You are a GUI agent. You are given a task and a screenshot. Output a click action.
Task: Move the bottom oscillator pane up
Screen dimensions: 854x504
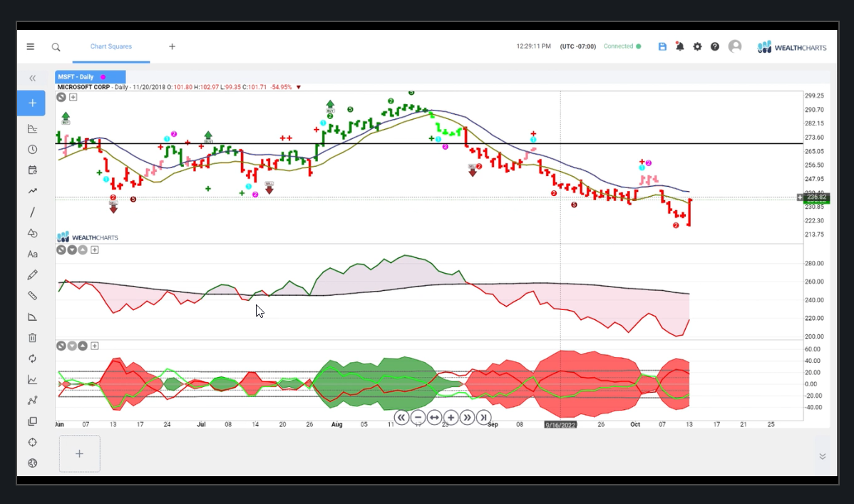click(83, 346)
